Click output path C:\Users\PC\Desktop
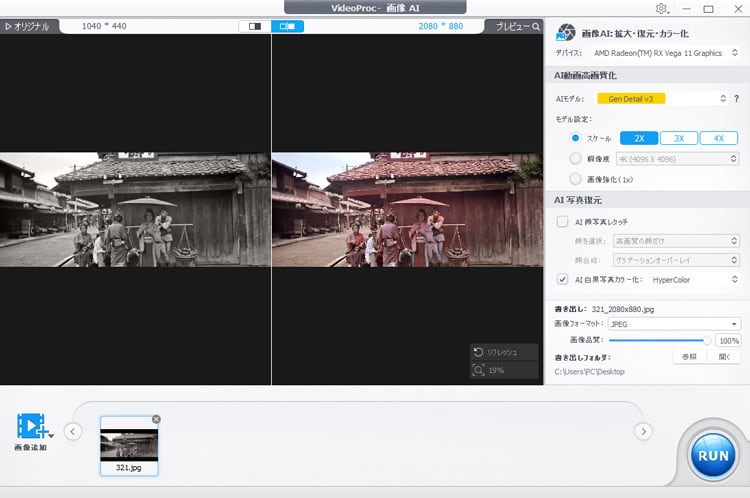 (589, 372)
